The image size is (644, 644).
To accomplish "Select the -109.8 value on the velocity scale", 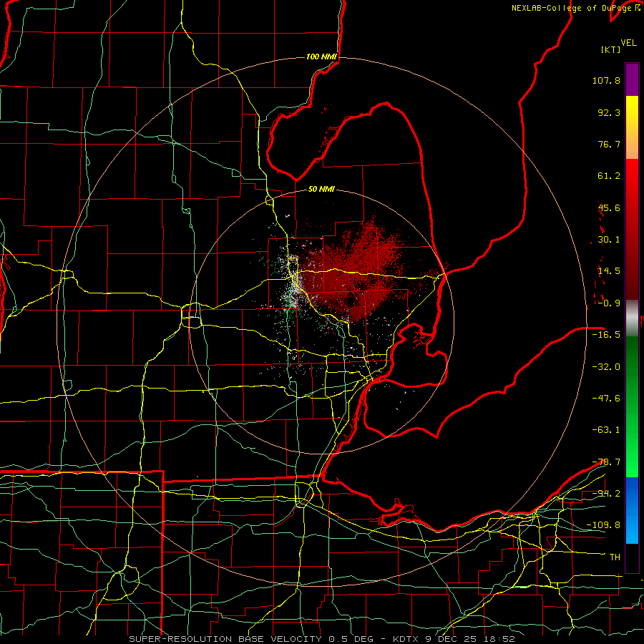I will [x=603, y=525].
